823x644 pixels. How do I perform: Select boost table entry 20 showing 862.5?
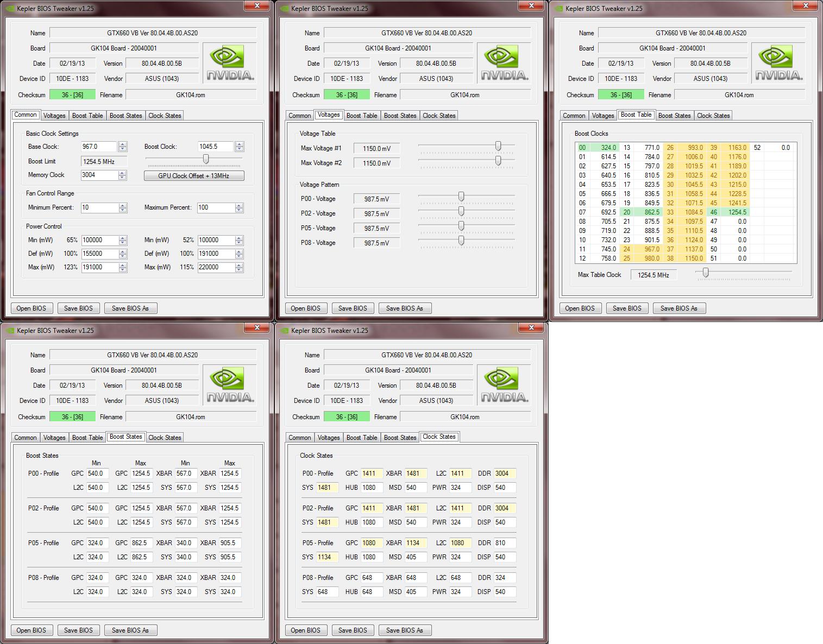pos(641,212)
